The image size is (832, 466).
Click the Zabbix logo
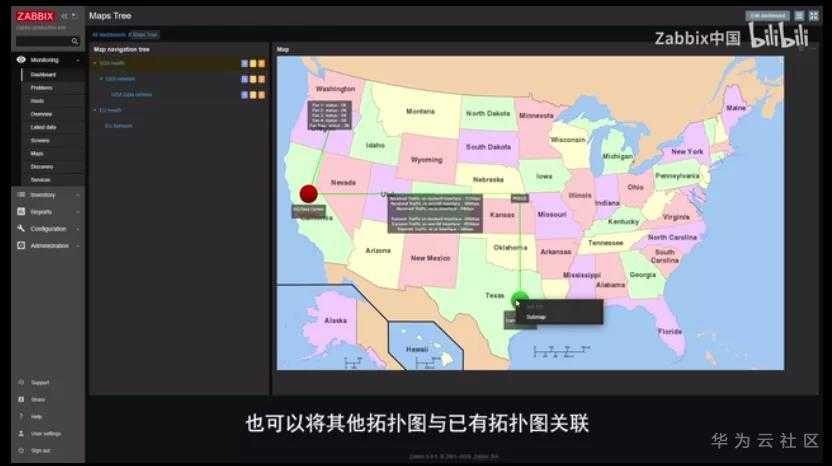tap(35, 16)
